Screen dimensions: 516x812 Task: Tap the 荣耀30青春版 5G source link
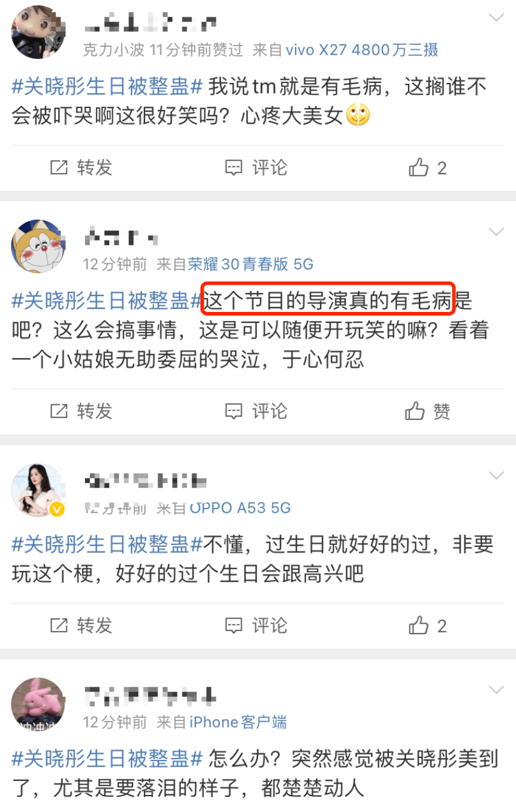click(x=250, y=264)
